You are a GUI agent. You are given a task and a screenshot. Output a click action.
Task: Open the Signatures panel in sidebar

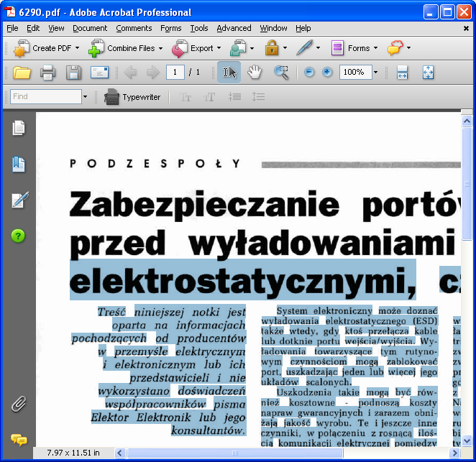pos(19,200)
